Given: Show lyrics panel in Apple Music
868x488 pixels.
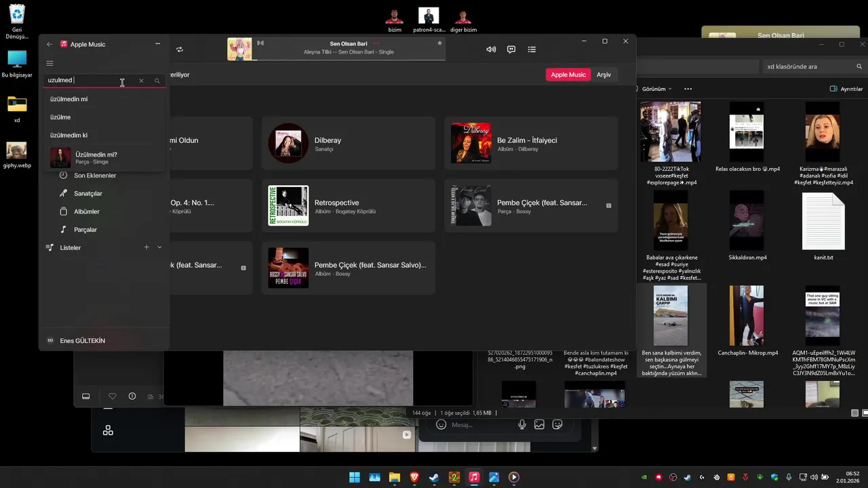Looking at the screenshot, I should pos(511,49).
